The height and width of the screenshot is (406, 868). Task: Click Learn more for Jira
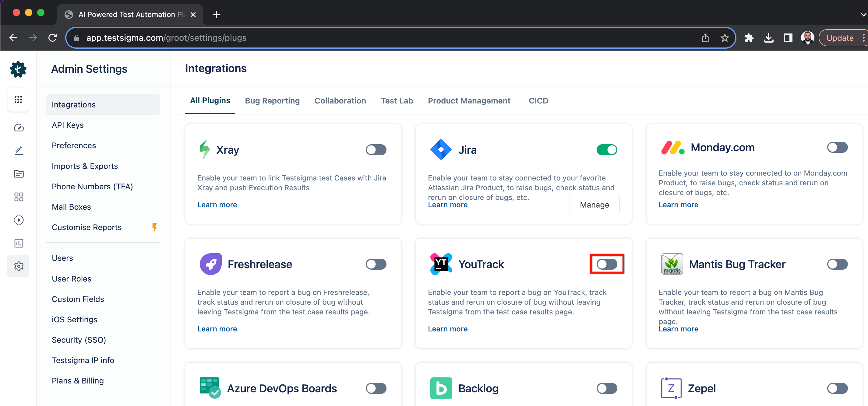click(x=447, y=205)
